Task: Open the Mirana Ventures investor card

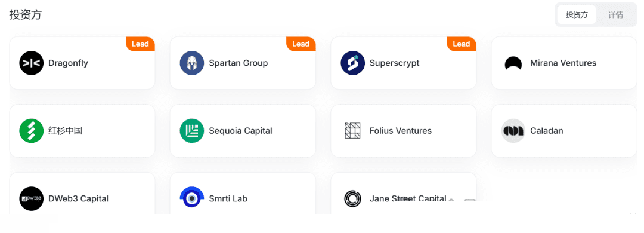Action: click(x=564, y=63)
